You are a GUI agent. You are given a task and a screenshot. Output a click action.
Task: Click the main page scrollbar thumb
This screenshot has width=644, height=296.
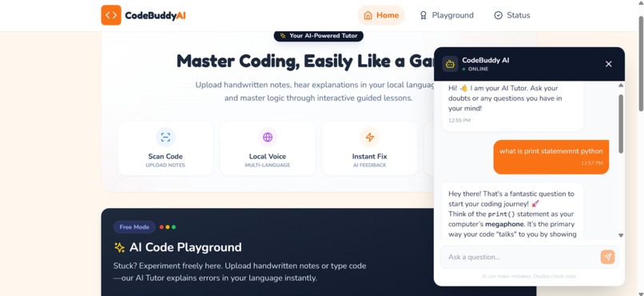(641, 64)
